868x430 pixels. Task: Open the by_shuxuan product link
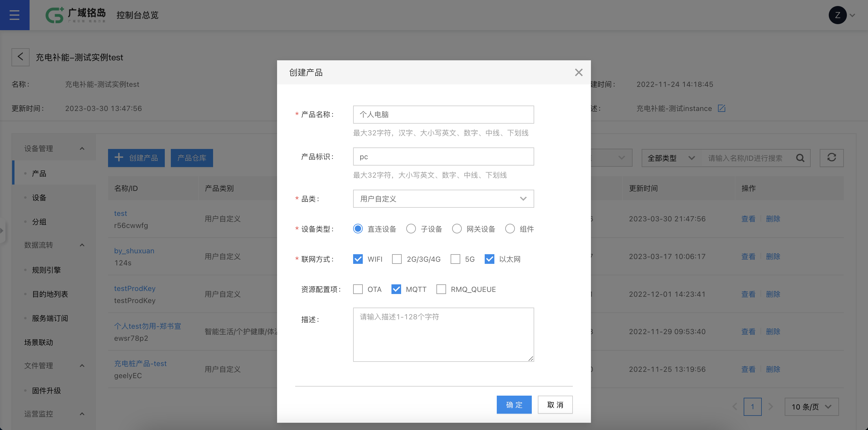(134, 251)
